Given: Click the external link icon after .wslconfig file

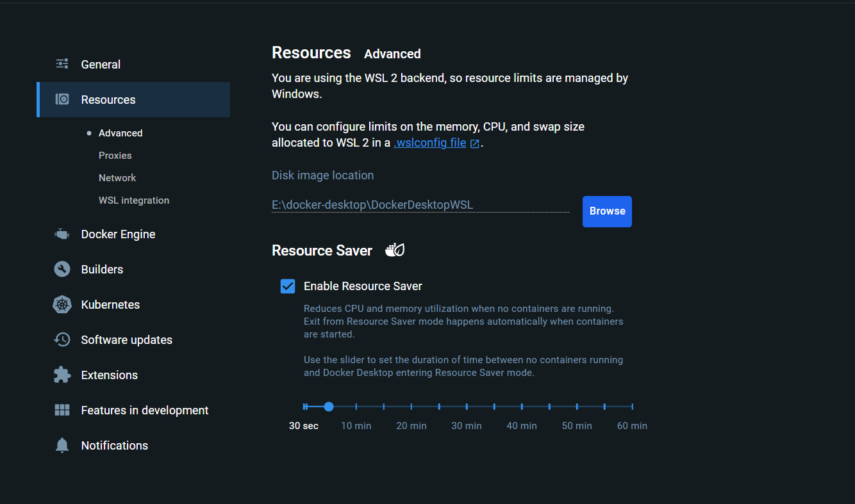Looking at the screenshot, I should (475, 143).
